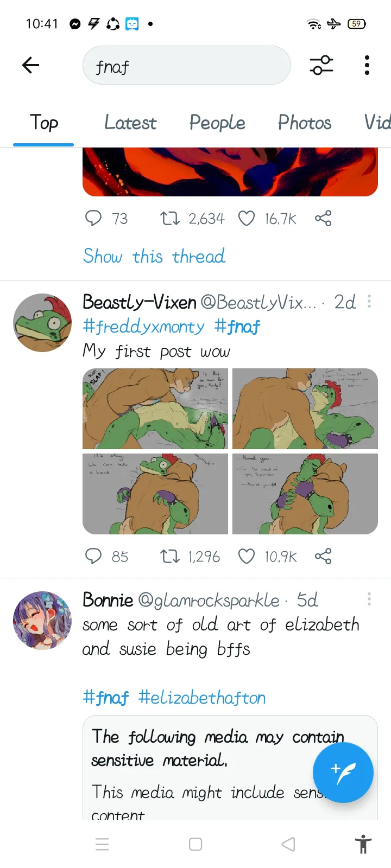The width and height of the screenshot is (391, 868).
Task: Open the top-right overflow menu
Action: point(367,66)
